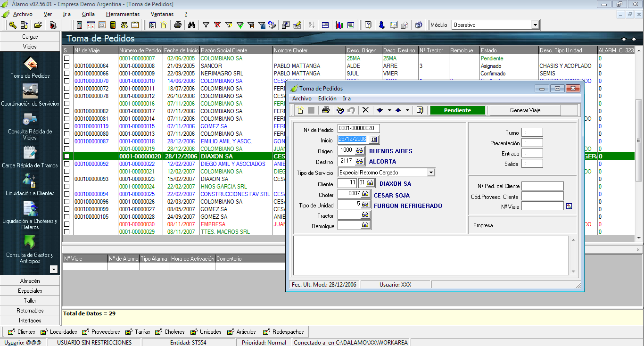This screenshot has height=346, width=644.
Task: Remove filter with red-crossed funnel icon
Action: point(217,25)
